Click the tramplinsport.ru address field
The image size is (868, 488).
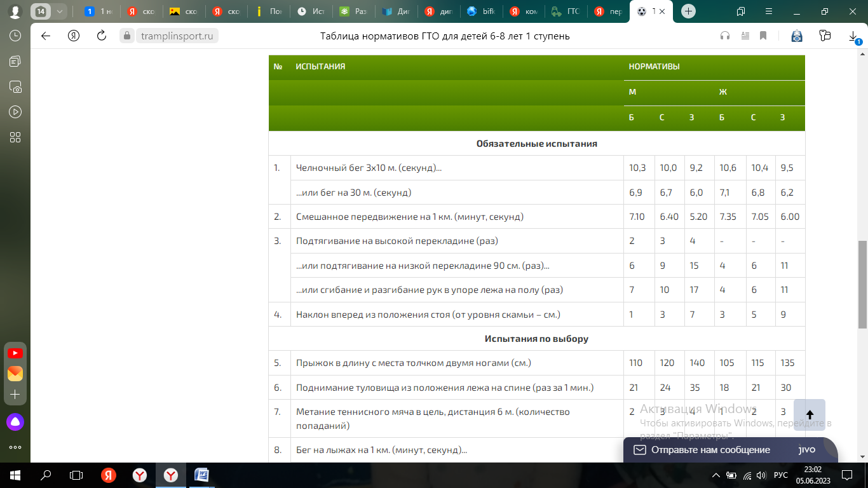coord(177,36)
